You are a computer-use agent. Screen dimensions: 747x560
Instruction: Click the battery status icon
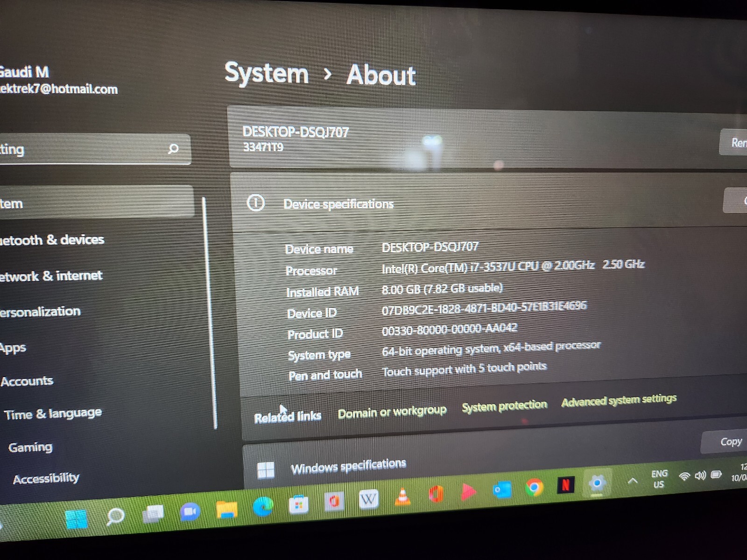(x=716, y=475)
